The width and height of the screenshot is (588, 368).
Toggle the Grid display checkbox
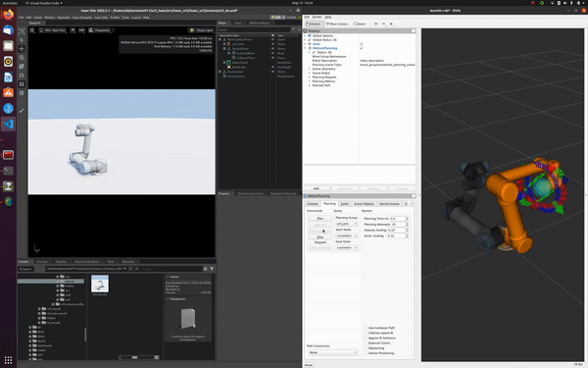[x=362, y=44]
